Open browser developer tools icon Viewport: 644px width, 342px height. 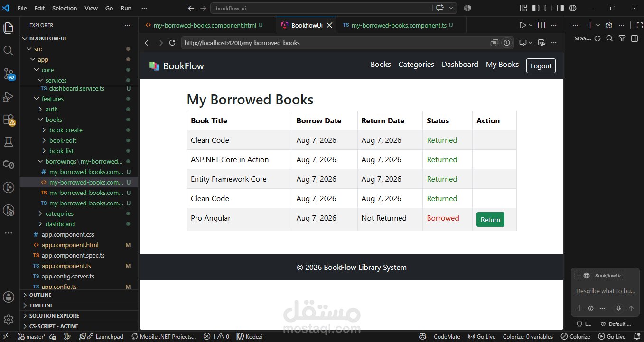coord(541,43)
